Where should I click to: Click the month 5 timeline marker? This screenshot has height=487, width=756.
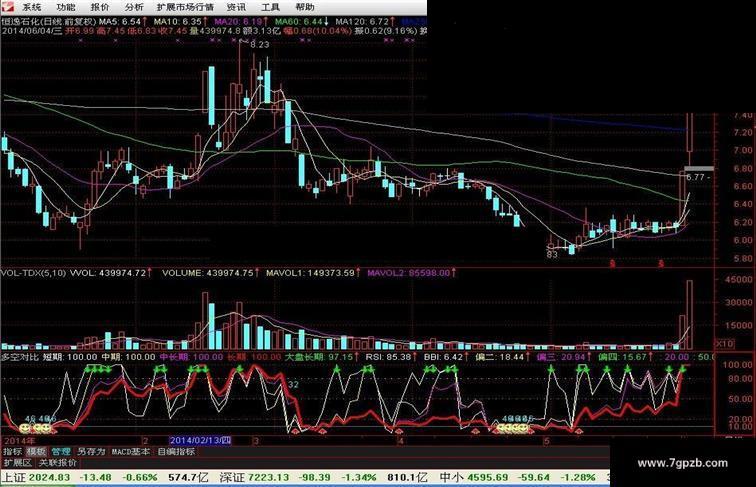coord(546,441)
